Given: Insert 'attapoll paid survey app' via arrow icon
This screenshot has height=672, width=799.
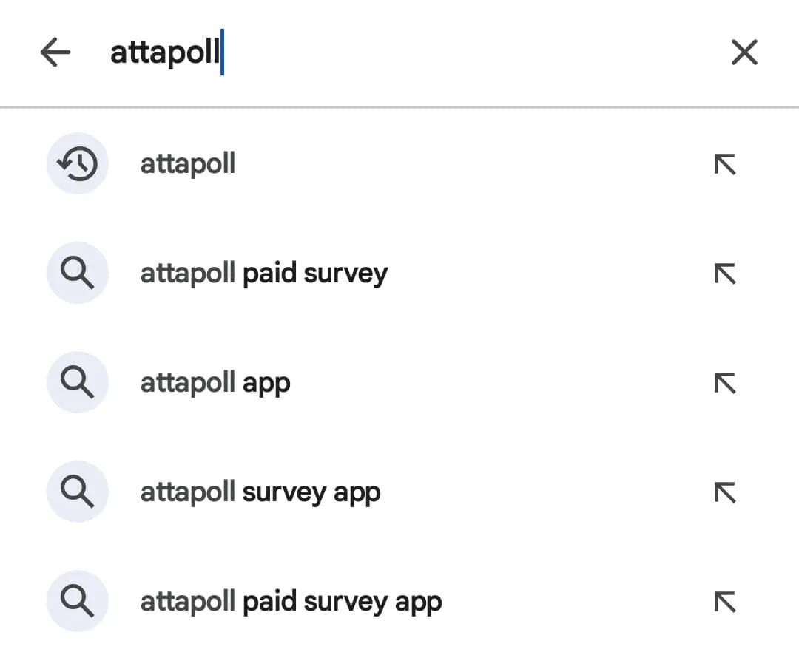Looking at the screenshot, I should [724, 603].
